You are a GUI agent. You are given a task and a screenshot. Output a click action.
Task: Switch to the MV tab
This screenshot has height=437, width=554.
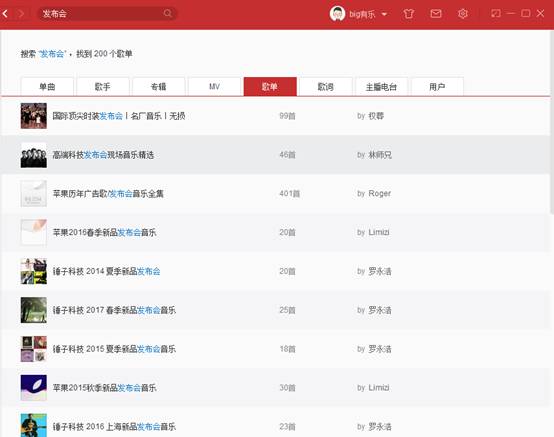(214, 87)
